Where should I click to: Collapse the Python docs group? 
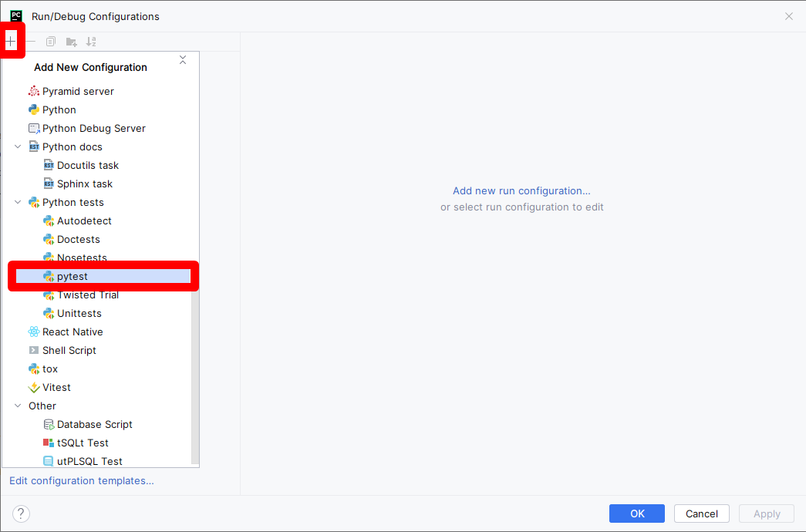[x=18, y=146]
